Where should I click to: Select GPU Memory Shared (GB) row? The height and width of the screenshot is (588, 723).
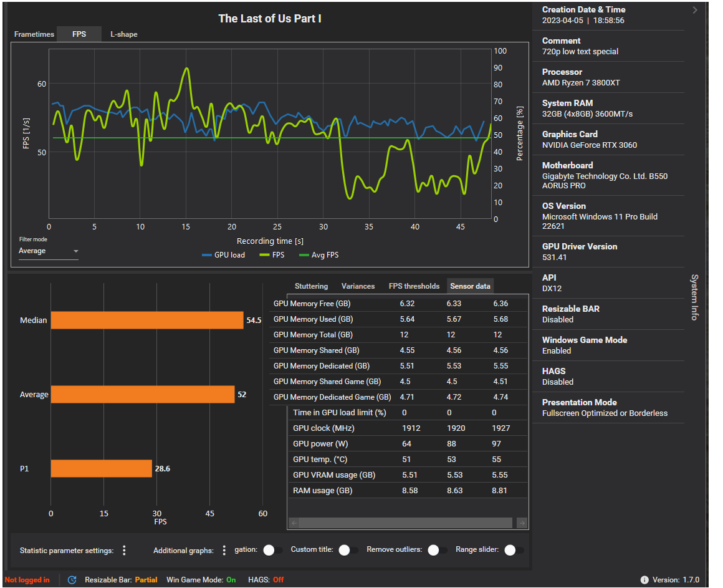pyautogui.click(x=398, y=350)
